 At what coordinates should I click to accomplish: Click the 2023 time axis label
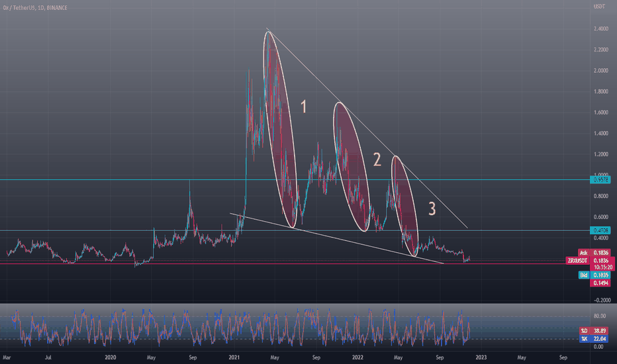pyautogui.click(x=481, y=357)
